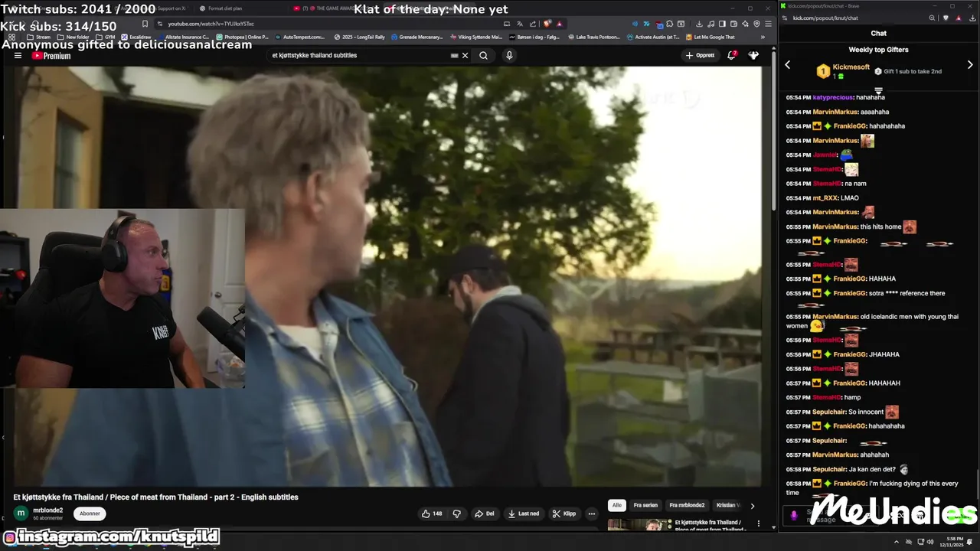Image resolution: width=980 pixels, height=551 pixels.
Task: Zoom icon in Kick chat address bar
Action: click(932, 18)
